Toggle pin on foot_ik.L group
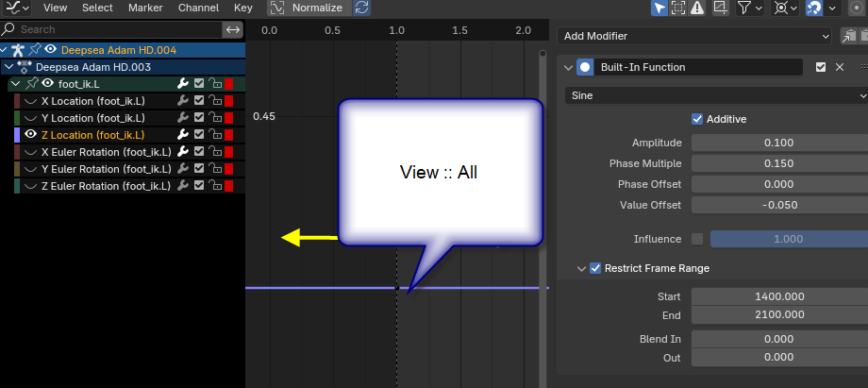This screenshot has height=388, width=868. (31, 84)
